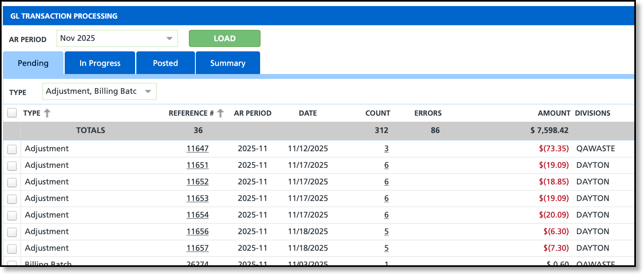The height and width of the screenshot is (275, 644).
Task: Click the green LOAD button
Action: click(x=225, y=38)
